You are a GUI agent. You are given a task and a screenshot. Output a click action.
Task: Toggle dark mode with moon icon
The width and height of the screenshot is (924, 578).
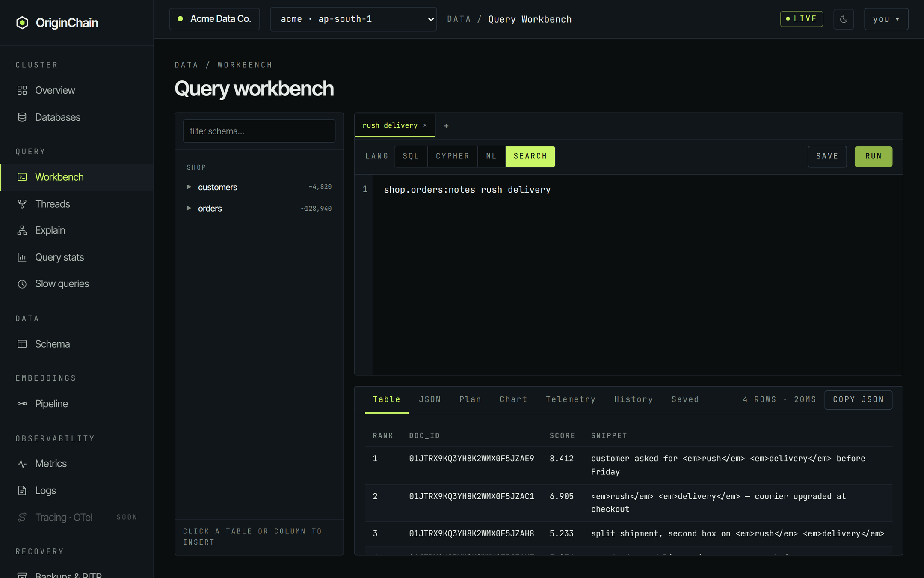[x=844, y=19]
